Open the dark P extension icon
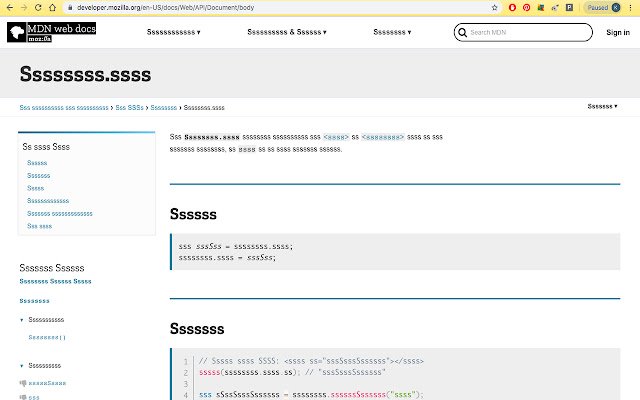This screenshot has height=400, width=640. [x=569, y=7]
